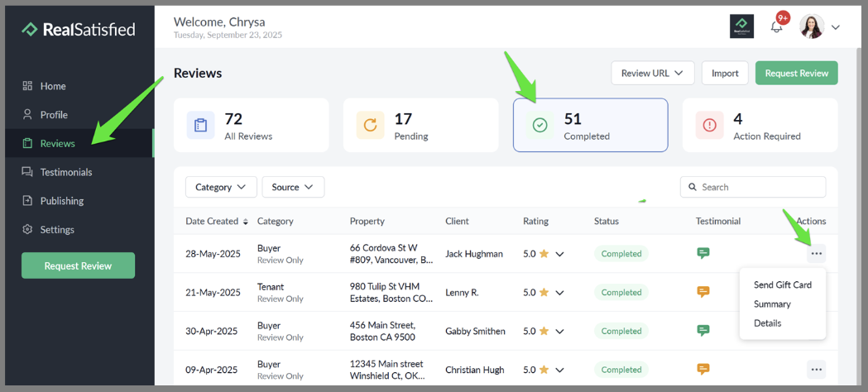Screen dimensions: 868x392
Task: Select the 30-Apr-2025 date cell
Action: pyautogui.click(x=212, y=331)
